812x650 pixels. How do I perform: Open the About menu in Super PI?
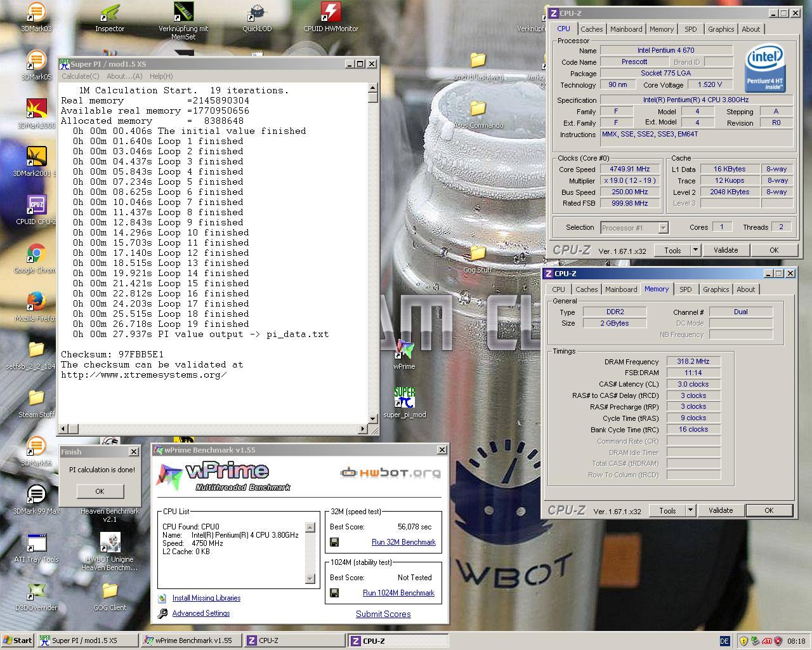pyautogui.click(x=124, y=76)
